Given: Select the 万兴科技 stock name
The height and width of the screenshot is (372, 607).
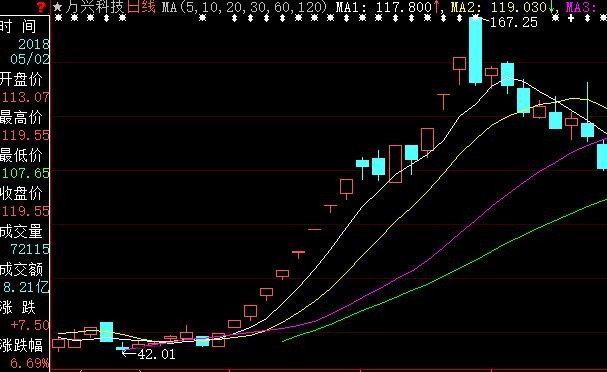Looking at the screenshot, I should tap(95, 7).
